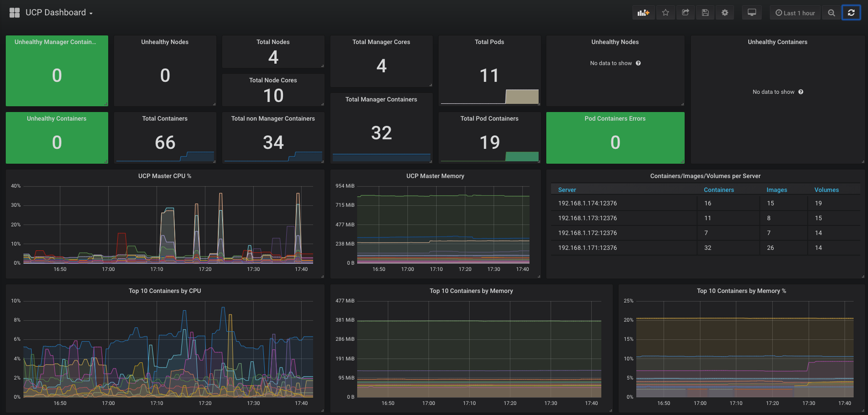Open Total Manager Containers panel title
Viewport: 868px width, 415px height.
point(381,100)
